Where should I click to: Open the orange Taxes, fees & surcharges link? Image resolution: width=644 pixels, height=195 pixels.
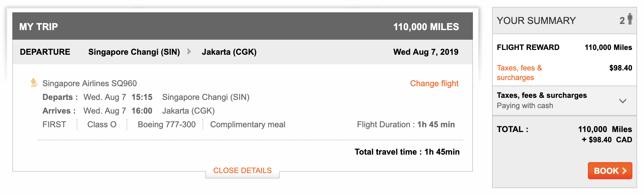(519, 73)
